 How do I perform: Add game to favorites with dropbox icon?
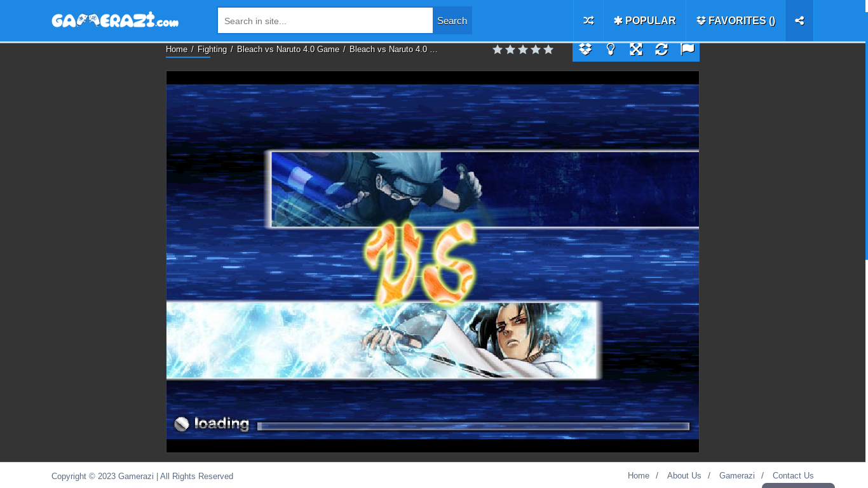click(x=585, y=50)
